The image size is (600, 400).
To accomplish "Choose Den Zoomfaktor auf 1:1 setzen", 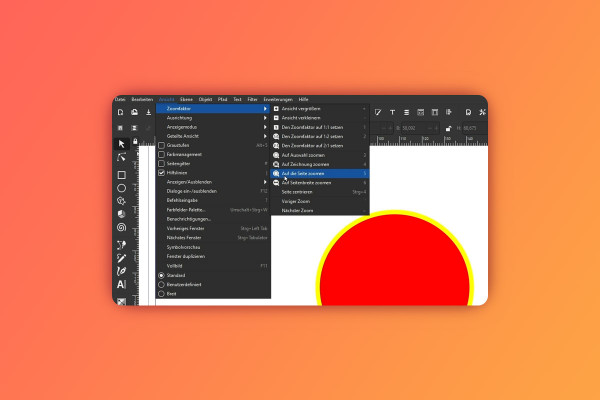I will [x=320, y=127].
